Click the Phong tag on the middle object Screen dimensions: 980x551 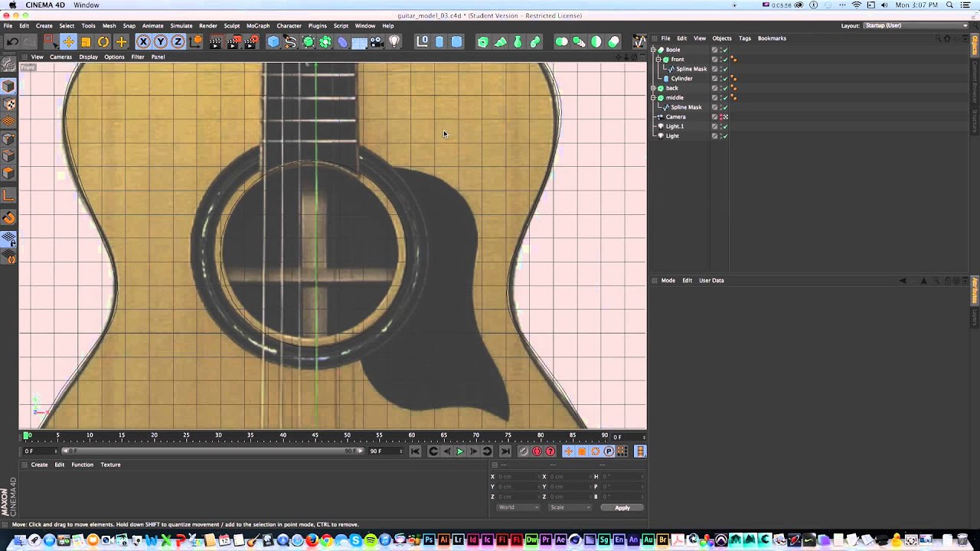pyautogui.click(x=733, y=98)
